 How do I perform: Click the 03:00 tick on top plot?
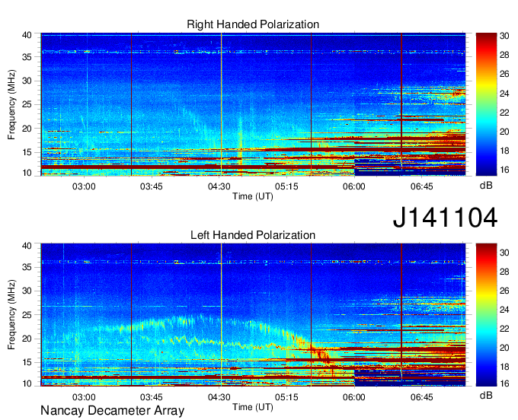84,186
